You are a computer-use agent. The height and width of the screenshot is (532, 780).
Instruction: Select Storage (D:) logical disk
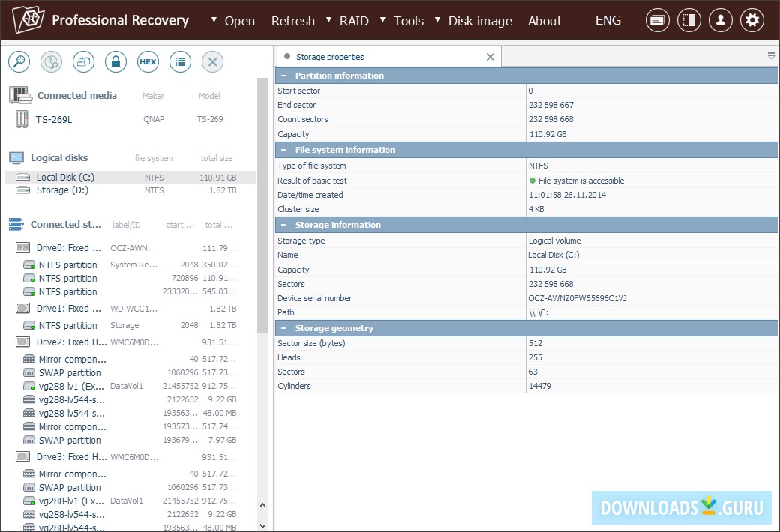(x=63, y=190)
